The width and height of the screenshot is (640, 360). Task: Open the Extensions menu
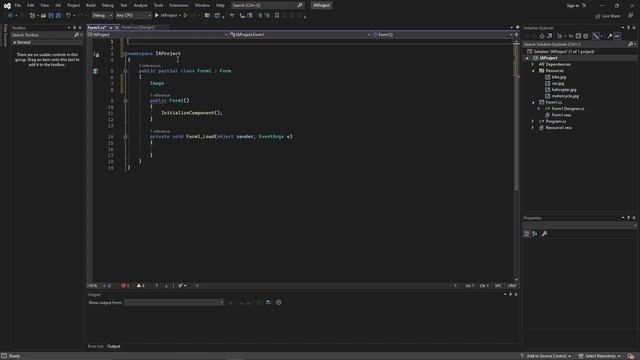pos(179,5)
